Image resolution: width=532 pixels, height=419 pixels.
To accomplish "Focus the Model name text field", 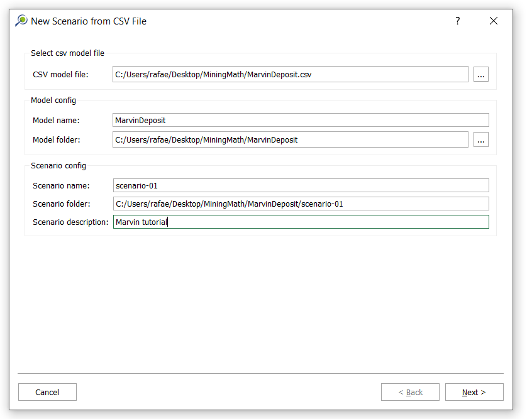I will (x=301, y=120).
